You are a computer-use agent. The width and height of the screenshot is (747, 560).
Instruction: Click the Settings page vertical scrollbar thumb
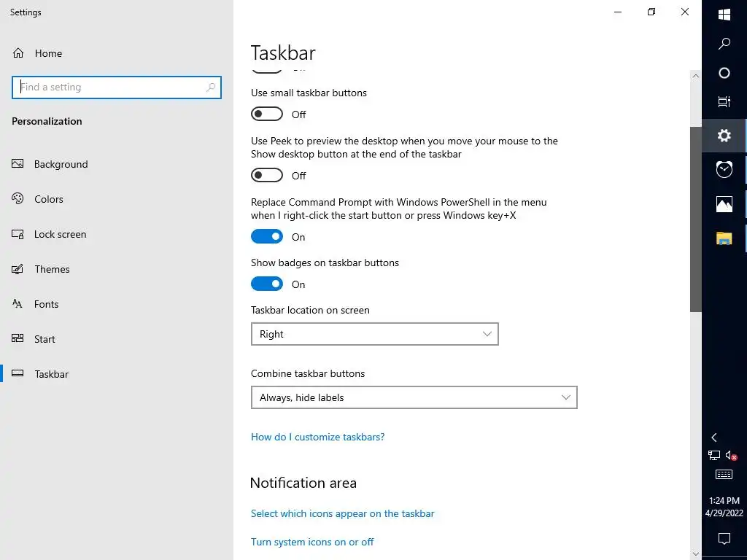(x=696, y=219)
